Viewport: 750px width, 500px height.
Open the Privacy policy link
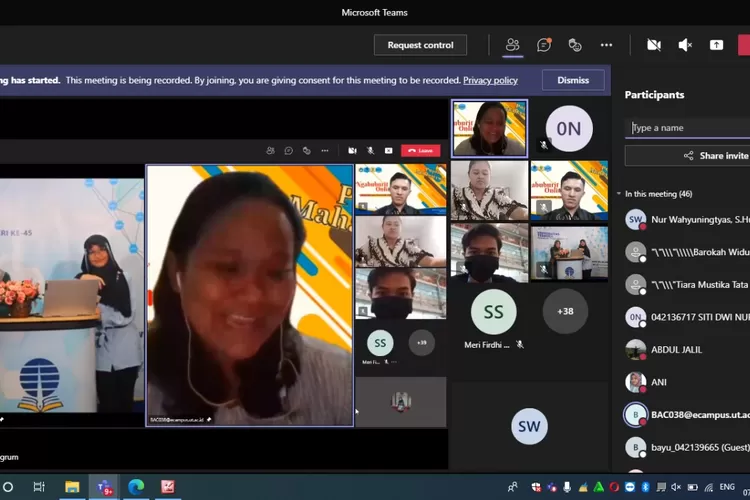(x=490, y=80)
